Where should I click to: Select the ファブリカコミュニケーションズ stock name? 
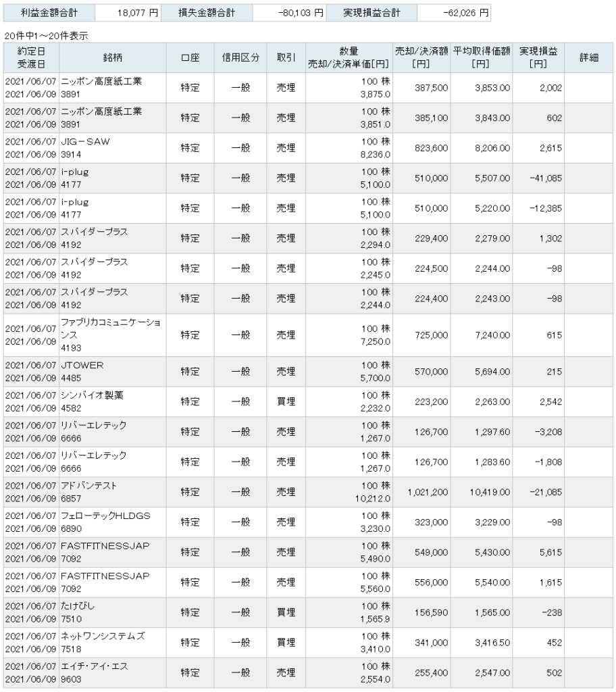(111, 329)
